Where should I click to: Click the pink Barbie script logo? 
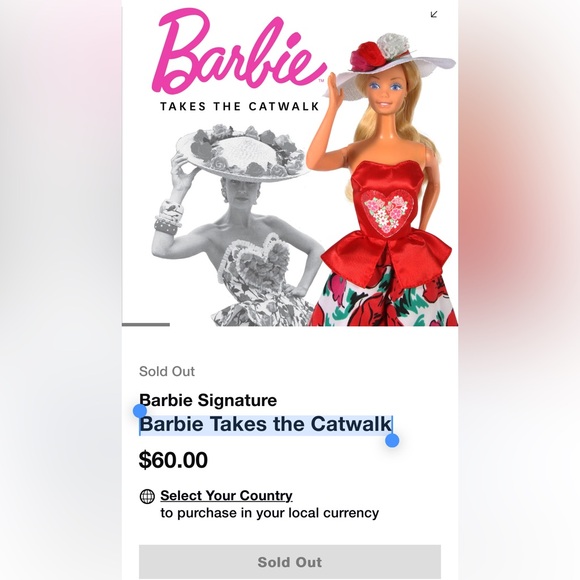tap(239, 52)
